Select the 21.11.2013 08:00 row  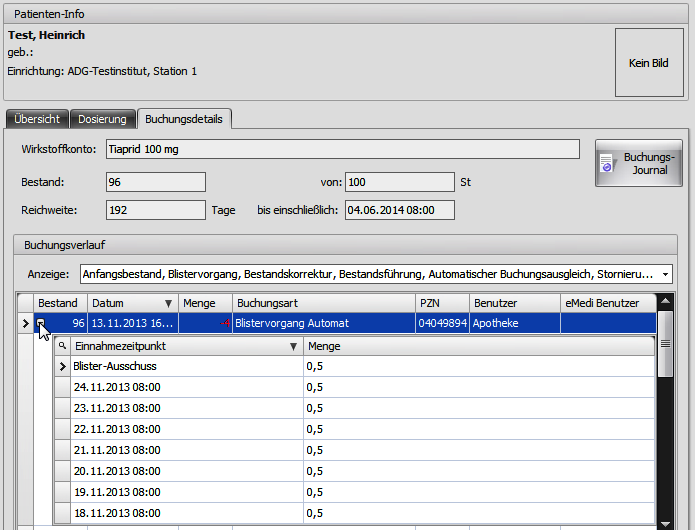(355, 450)
